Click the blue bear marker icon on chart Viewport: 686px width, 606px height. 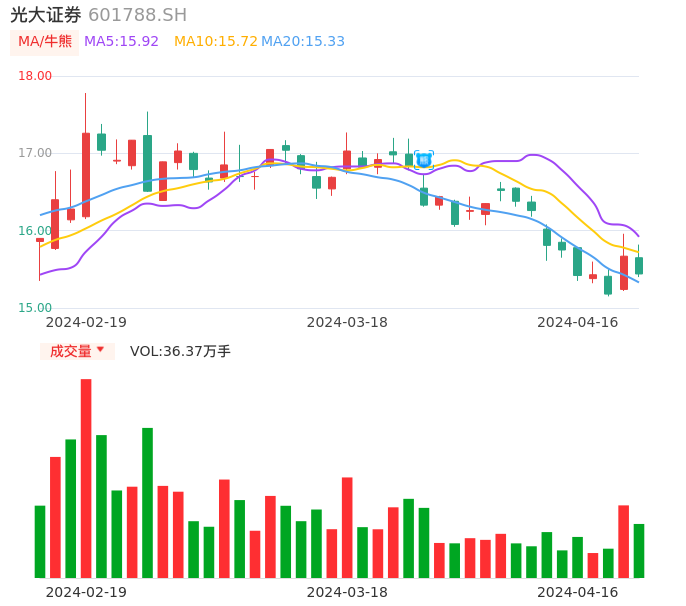pyautogui.click(x=424, y=159)
